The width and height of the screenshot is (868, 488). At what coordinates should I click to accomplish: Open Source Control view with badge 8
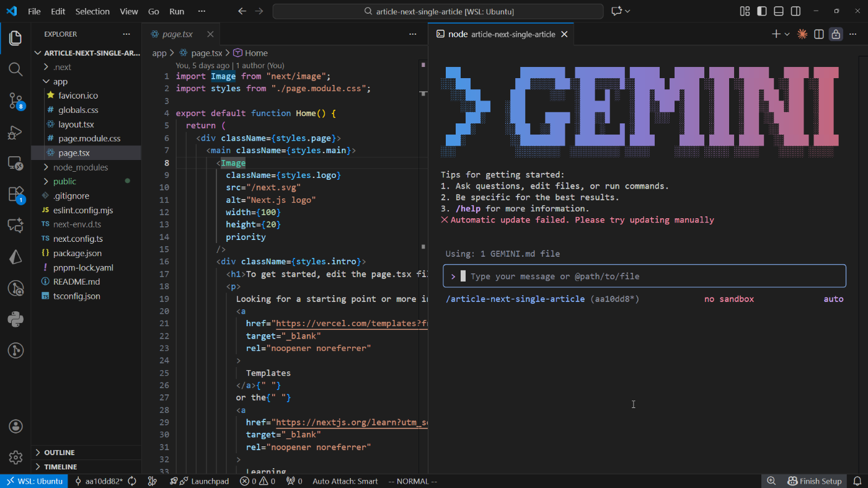coord(15,100)
